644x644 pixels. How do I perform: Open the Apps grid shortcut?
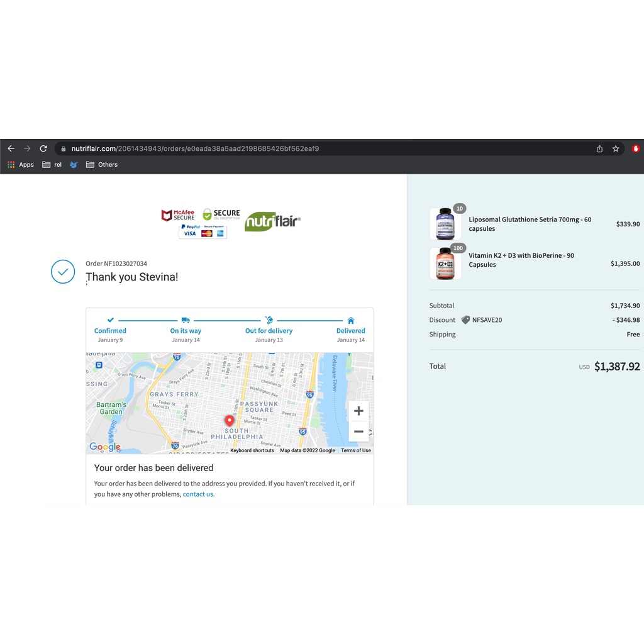click(21, 165)
